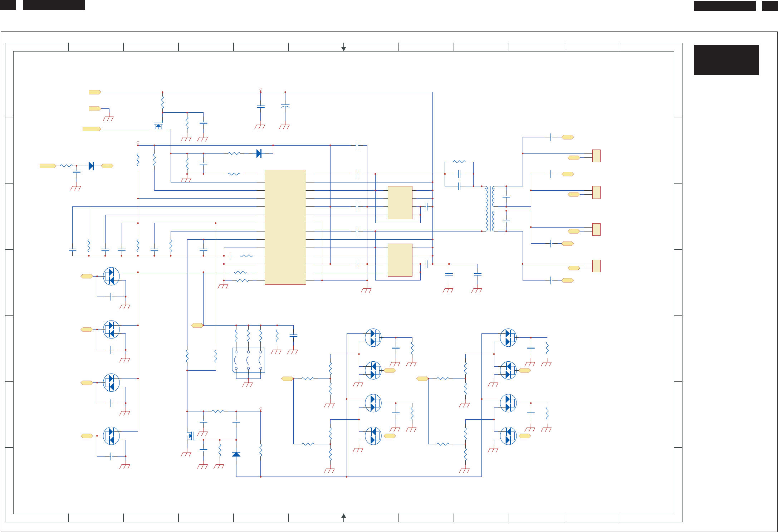778x532 pixels.
Task: Select the transformer symbol
Action: (490, 209)
